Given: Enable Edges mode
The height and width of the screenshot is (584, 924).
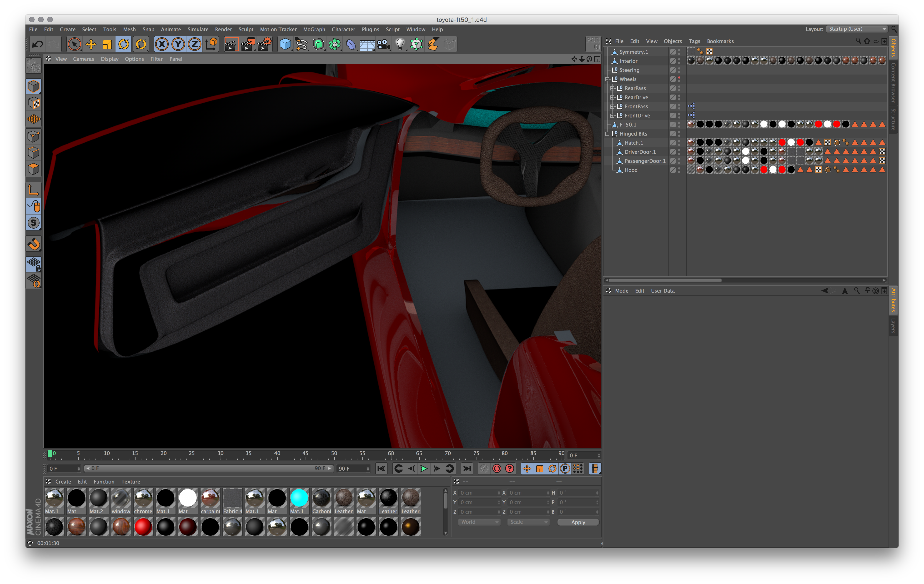Looking at the screenshot, I should 34,153.
